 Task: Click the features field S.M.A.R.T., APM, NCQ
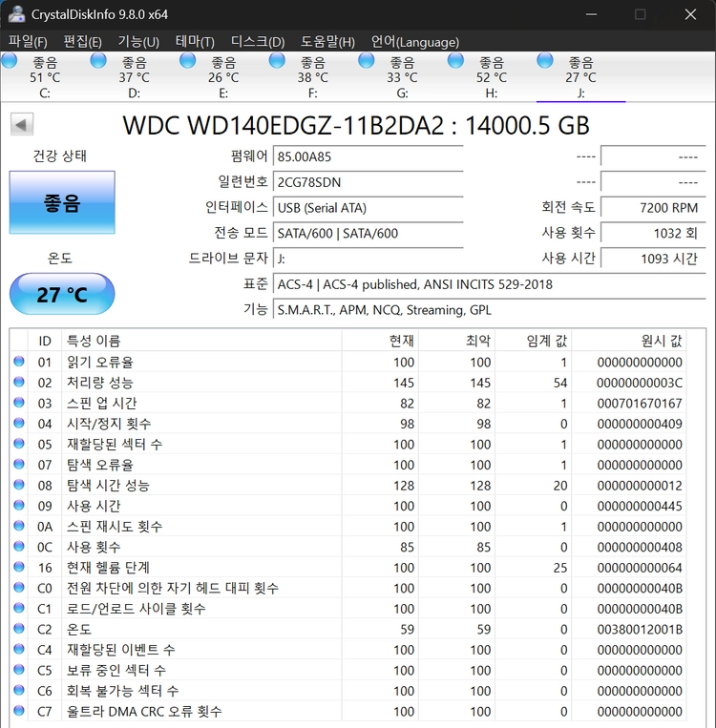point(489,310)
